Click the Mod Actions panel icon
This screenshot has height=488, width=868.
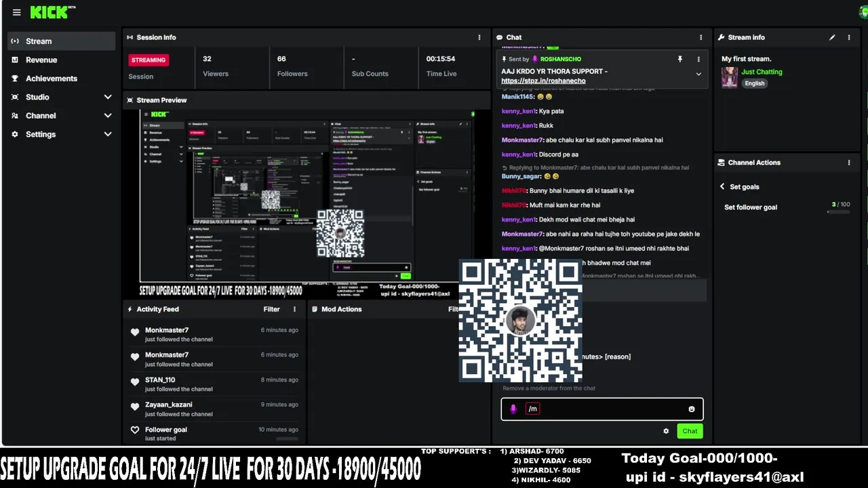315,309
